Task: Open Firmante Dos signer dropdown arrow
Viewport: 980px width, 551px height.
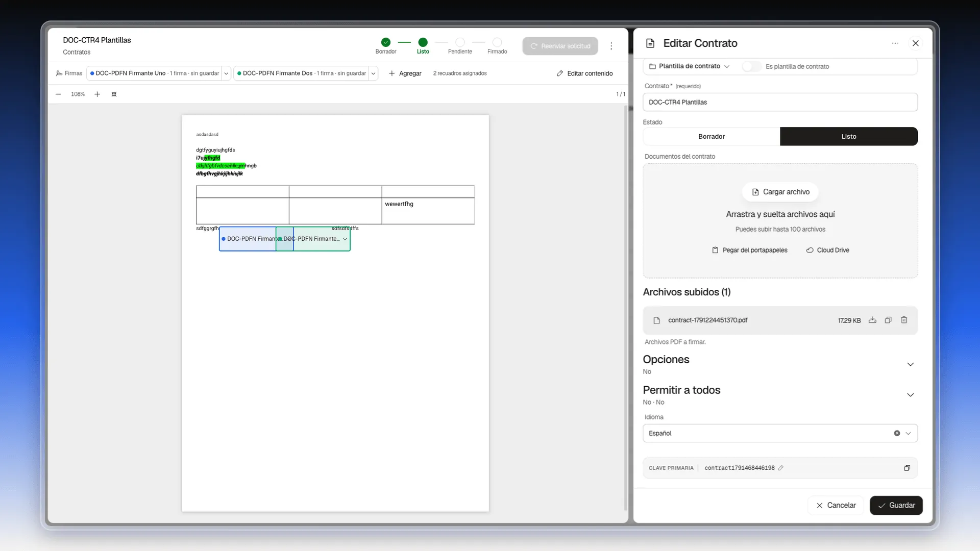Action: click(373, 73)
